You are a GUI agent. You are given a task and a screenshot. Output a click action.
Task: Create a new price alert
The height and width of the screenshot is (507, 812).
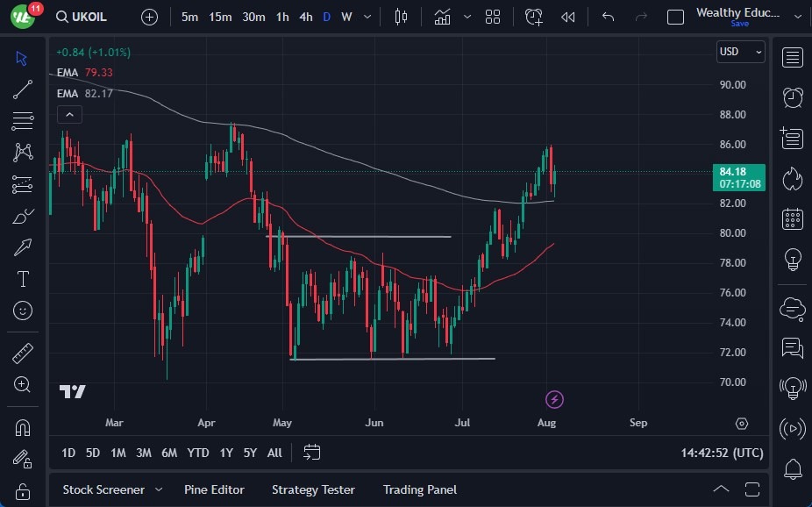tap(534, 16)
